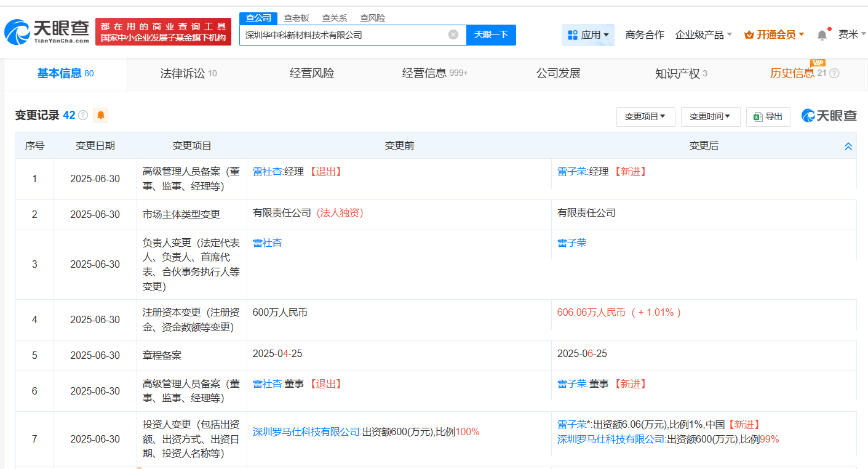
Task: Open the 商务合作 link
Action: 645,35
